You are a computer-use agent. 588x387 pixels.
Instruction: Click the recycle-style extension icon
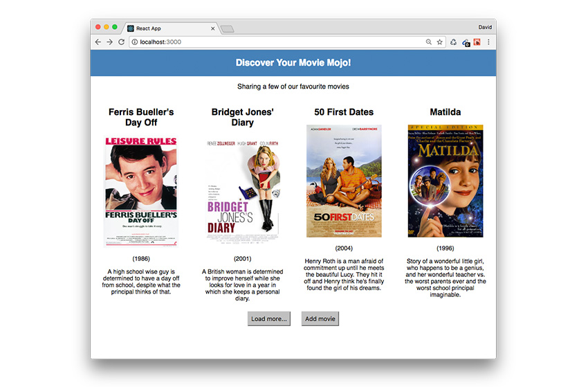click(453, 42)
